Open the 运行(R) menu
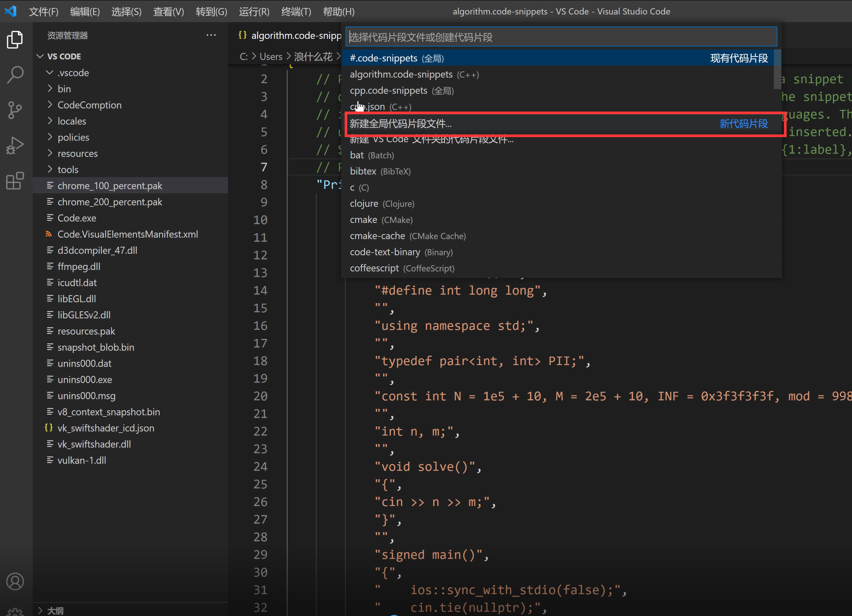This screenshot has height=616, width=852. tap(254, 12)
